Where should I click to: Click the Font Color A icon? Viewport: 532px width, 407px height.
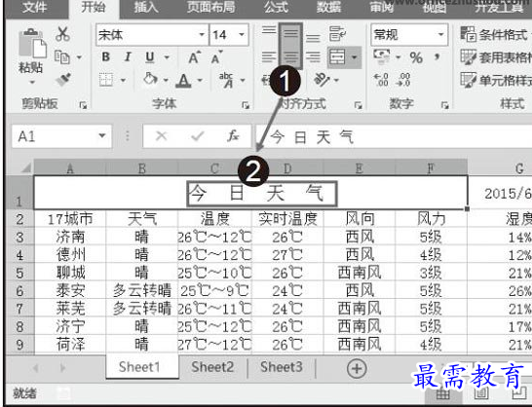183,81
